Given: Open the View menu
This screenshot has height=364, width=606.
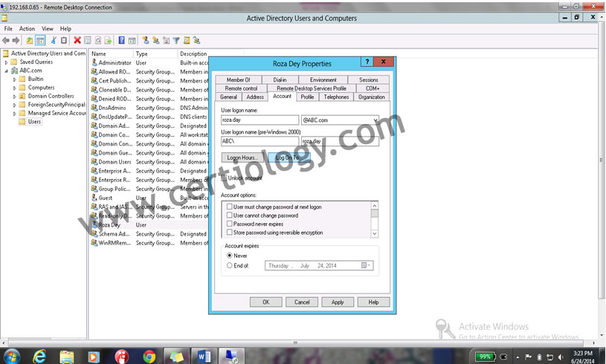Looking at the screenshot, I should point(48,28).
